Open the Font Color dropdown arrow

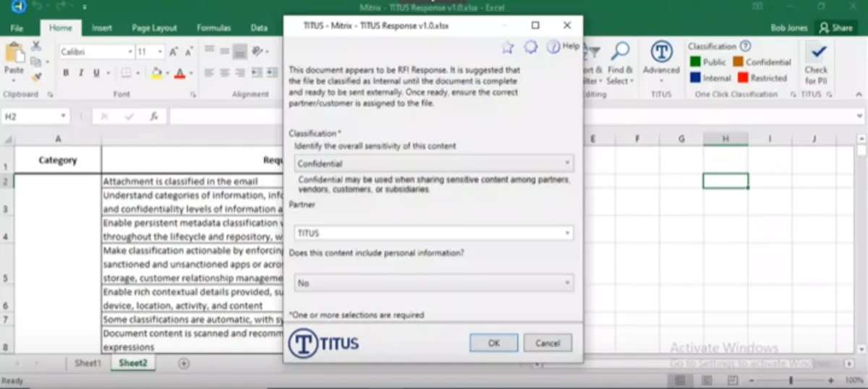coord(190,74)
